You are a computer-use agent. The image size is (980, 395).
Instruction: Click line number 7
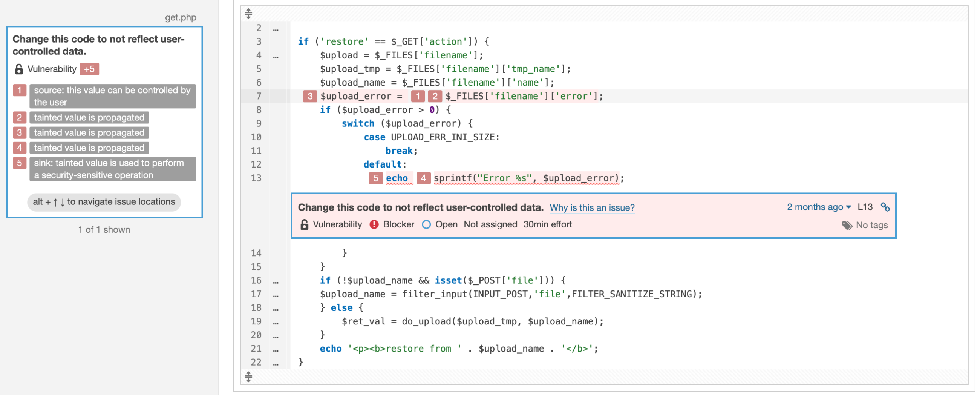click(258, 96)
